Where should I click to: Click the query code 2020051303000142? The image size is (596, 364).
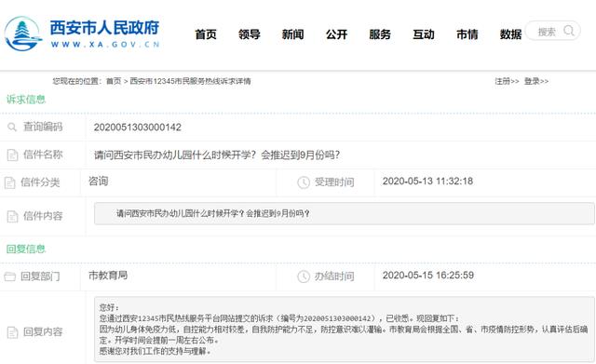pyautogui.click(x=138, y=128)
